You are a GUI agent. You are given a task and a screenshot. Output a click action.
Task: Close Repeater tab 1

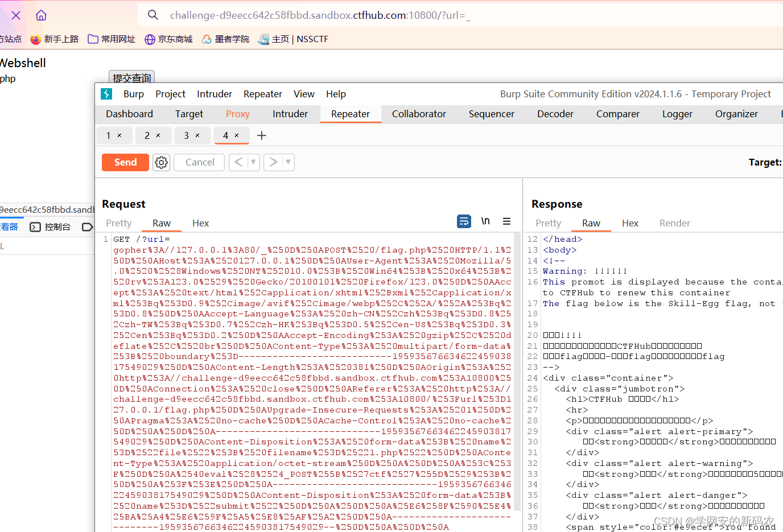point(119,135)
